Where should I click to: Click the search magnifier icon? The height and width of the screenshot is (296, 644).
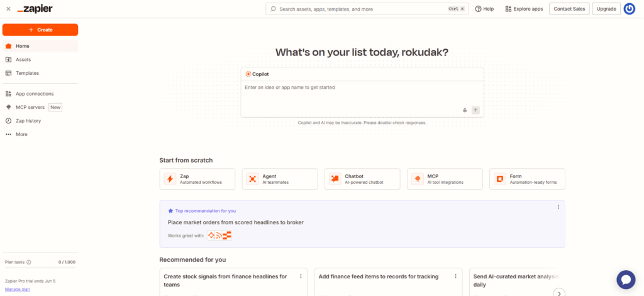[x=273, y=9]
